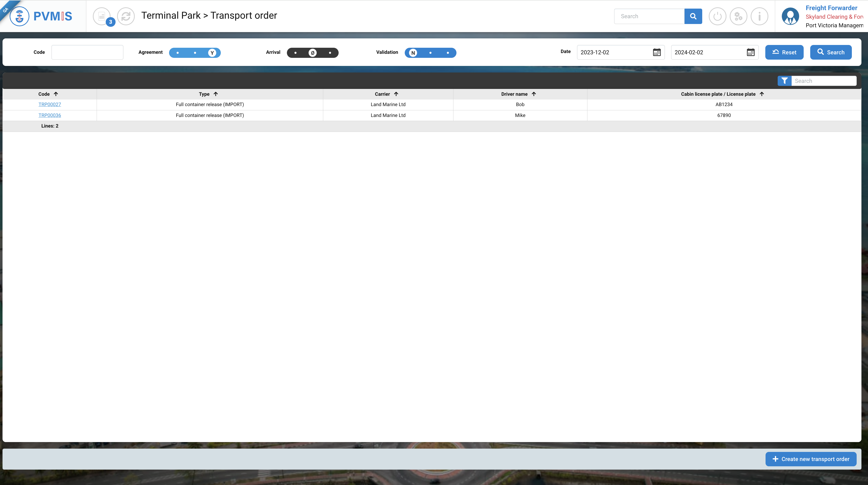Open the end date calendar picker
The width and height of the screenshot is (868, 485).
pyautogui.click(x=750, y=52)
